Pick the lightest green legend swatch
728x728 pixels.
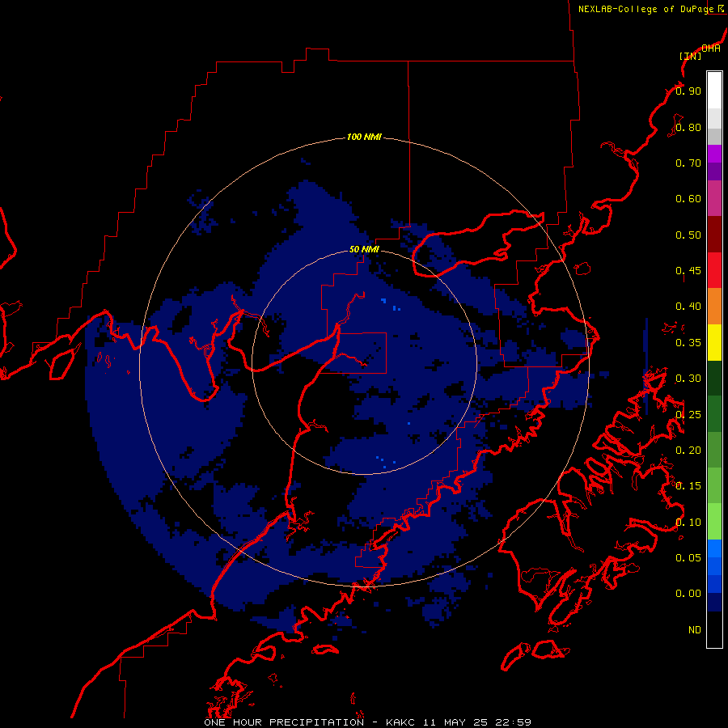pos(714,522)
